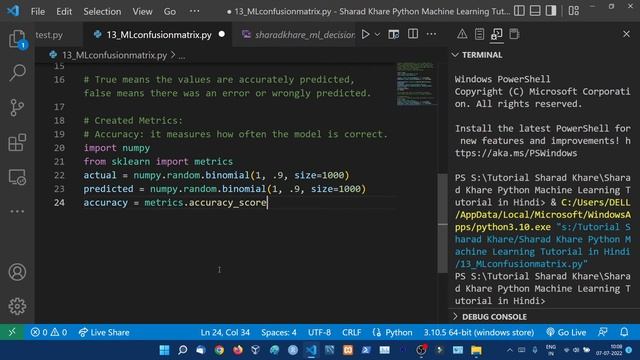
Task: Open the Go menu
Action: (x=170, y=11)
